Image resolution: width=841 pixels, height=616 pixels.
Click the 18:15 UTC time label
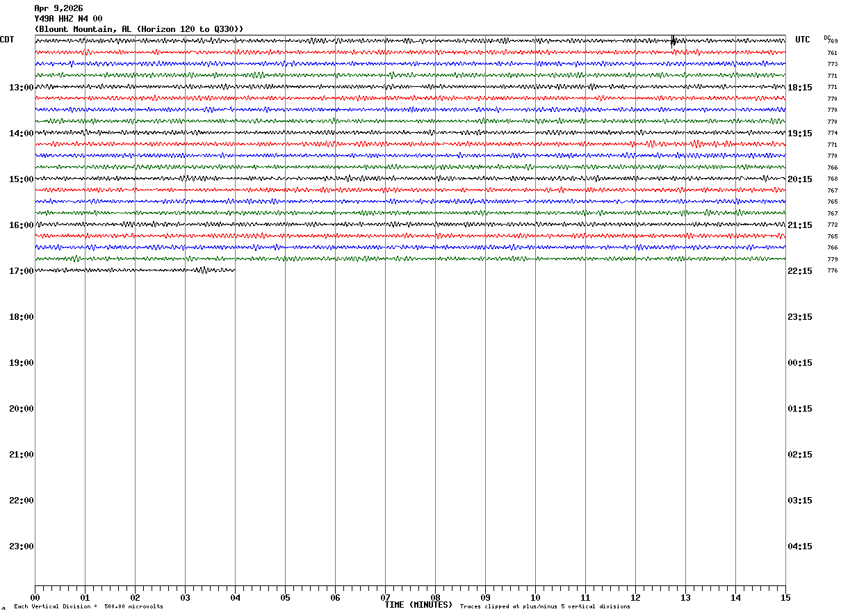click(800, 88)
